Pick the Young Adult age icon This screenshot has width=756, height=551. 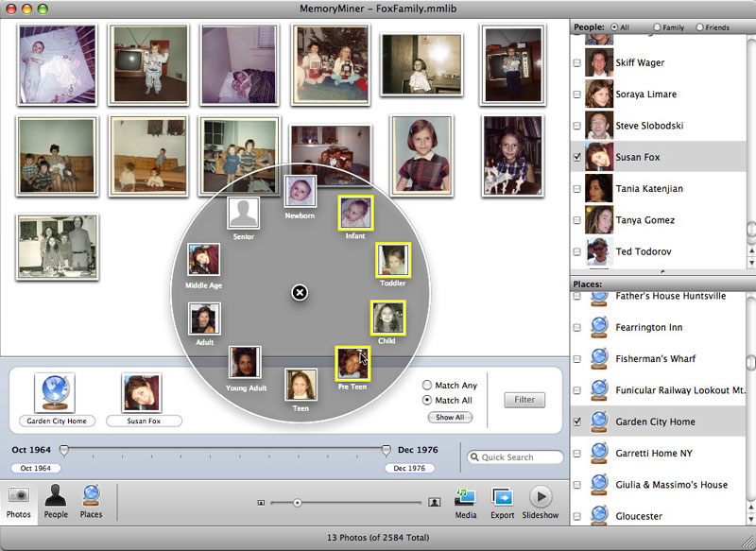[x=244, y=363]
